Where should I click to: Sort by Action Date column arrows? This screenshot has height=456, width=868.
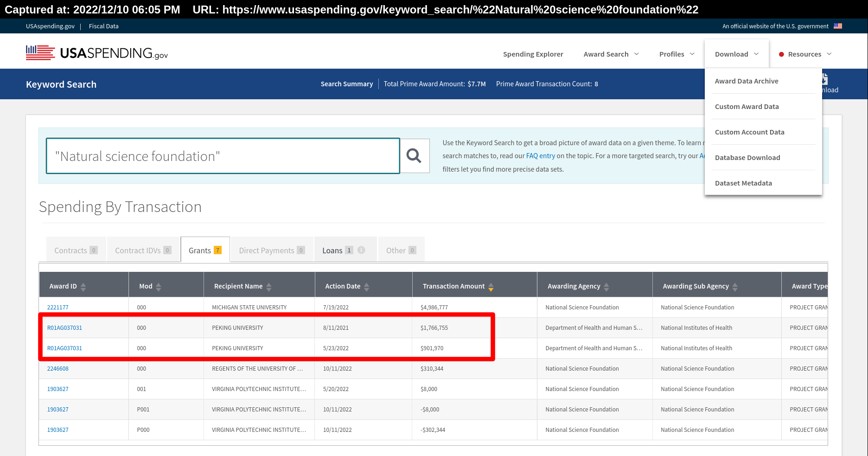point(367,287)
